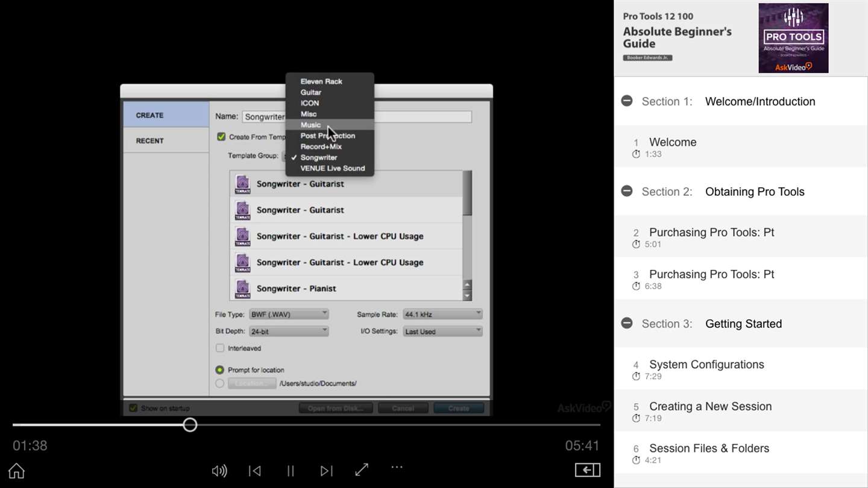Open lesson 6 Session Files & Folders
This screenshot has height=488, width=868.
click(x=741, y=453)
